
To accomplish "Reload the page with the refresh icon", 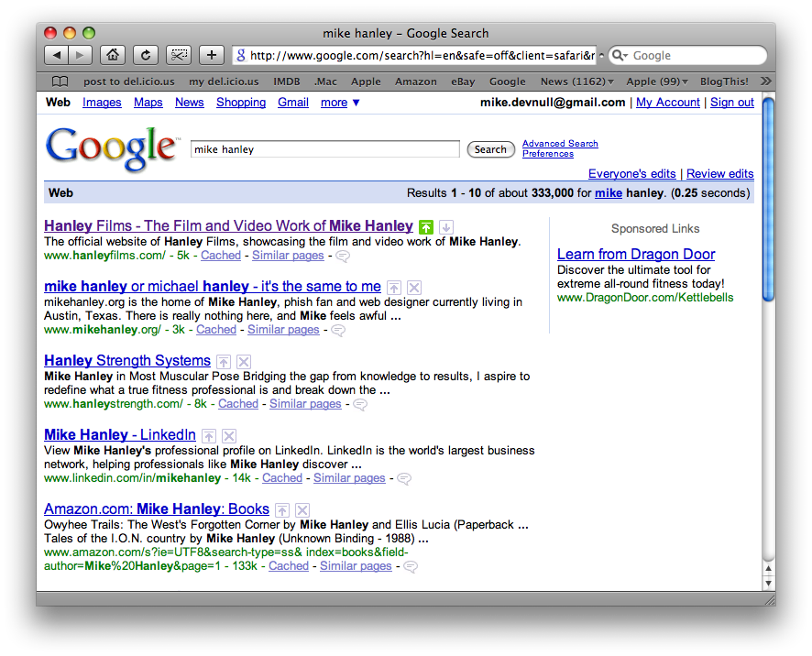I will (146, 55).
